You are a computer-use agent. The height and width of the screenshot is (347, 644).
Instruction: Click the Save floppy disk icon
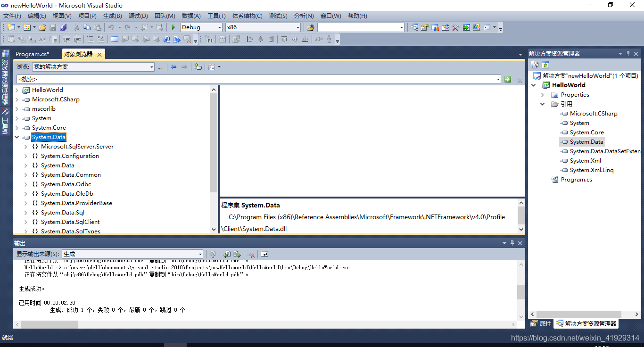pos(53,27)
